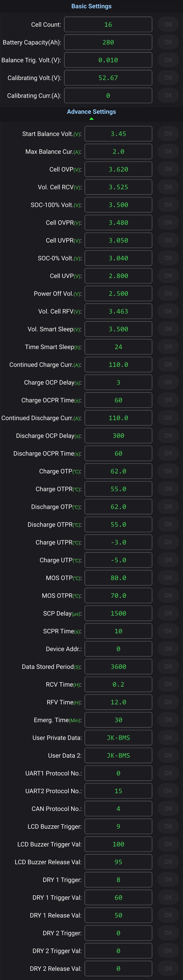Select the CAN Protocol No. field
Viewport: 183px width, 980px height.
(118, 809)
